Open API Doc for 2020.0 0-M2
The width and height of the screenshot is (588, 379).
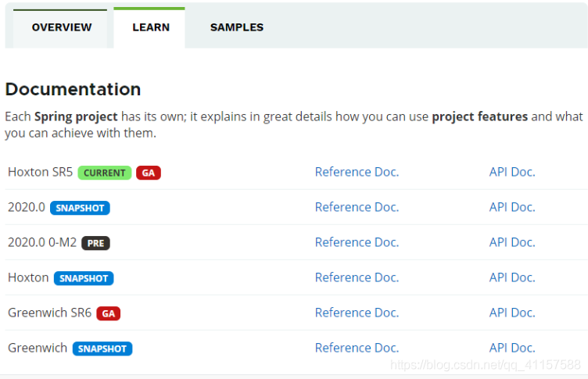(512, 242)
